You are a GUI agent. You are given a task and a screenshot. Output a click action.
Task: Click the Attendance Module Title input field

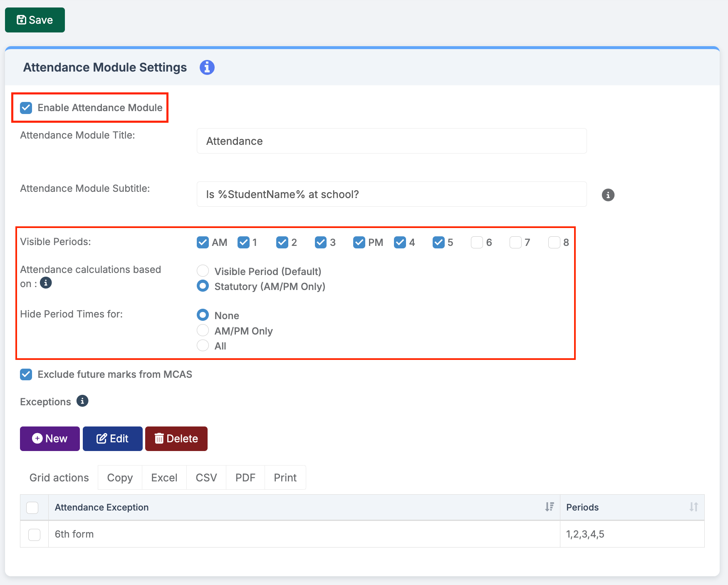pos(391,141)
